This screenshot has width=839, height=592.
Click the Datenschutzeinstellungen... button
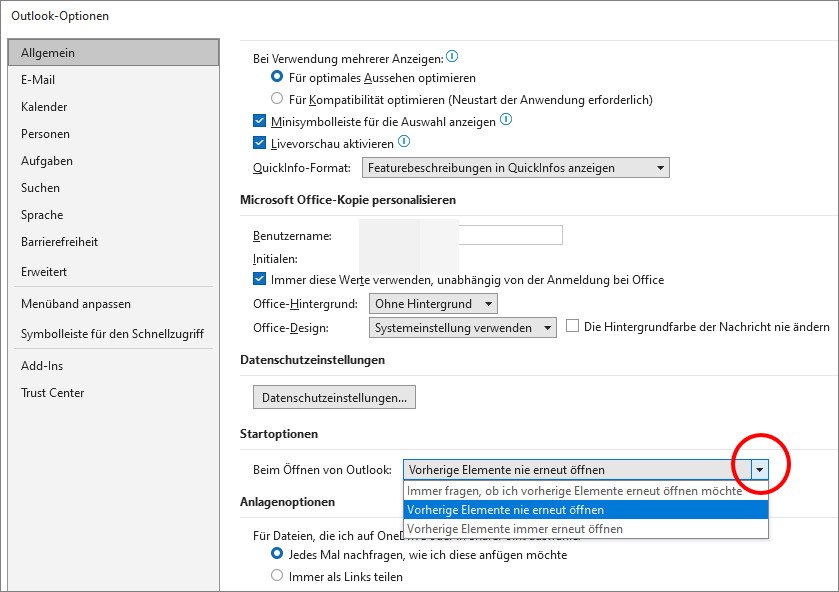[334, 398]
